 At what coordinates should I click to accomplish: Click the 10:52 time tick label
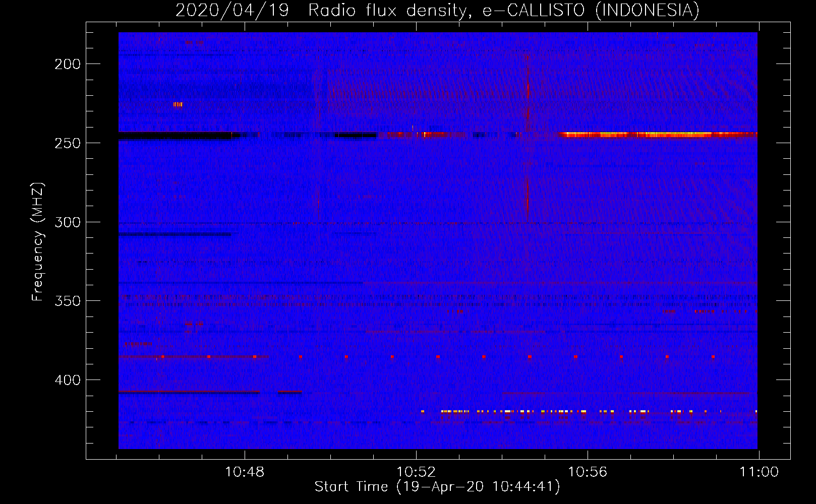(416, 472)
